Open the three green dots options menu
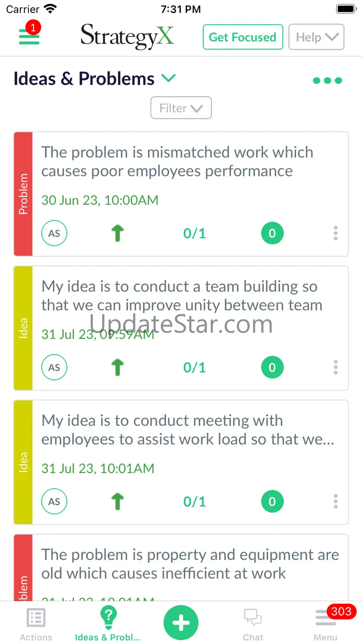Viewport: 362px width, 644px height. 328,81
